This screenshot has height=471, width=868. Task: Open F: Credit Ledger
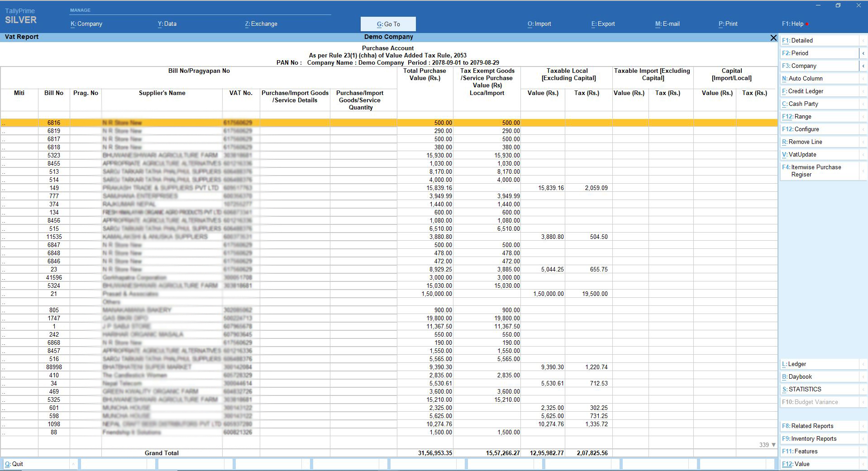pos(819,91)
